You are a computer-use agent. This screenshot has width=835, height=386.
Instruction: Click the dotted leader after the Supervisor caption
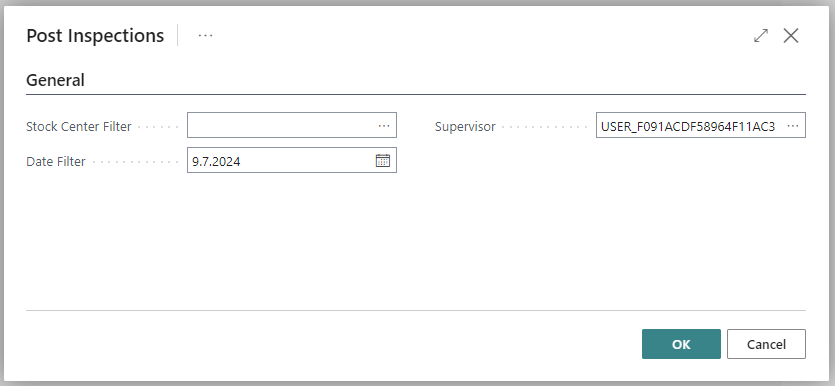[544, 128]
